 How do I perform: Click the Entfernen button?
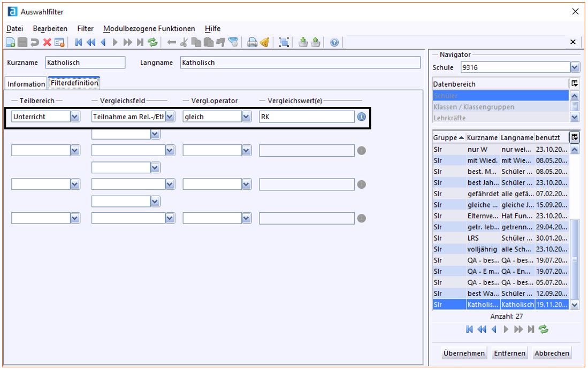[x=510, y=353]
